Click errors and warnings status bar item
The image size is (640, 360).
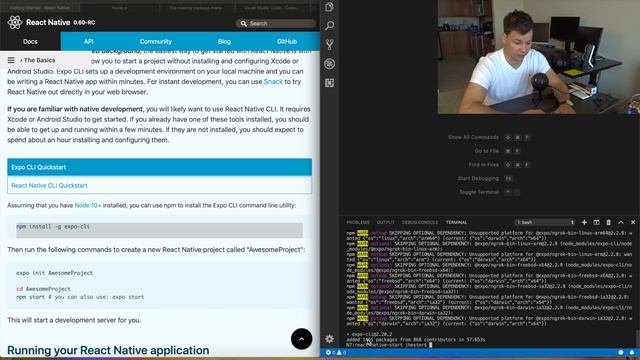pos(336,352)
